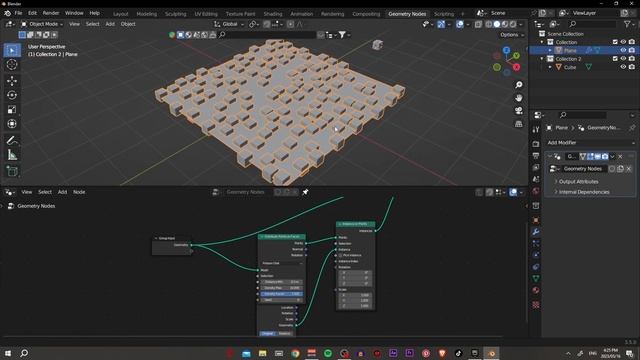
Task: Activate the 3D Cursor tool
Action: click(x=12, y=64)
